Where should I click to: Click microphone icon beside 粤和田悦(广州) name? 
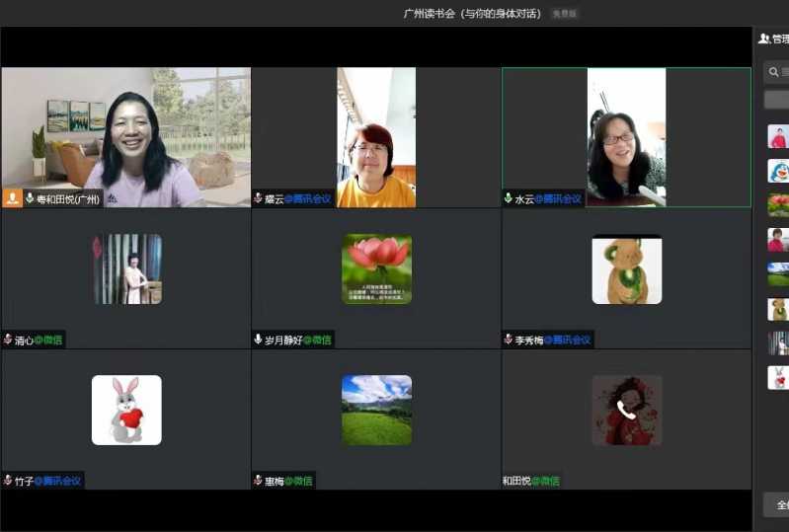[x=31, y=198]
